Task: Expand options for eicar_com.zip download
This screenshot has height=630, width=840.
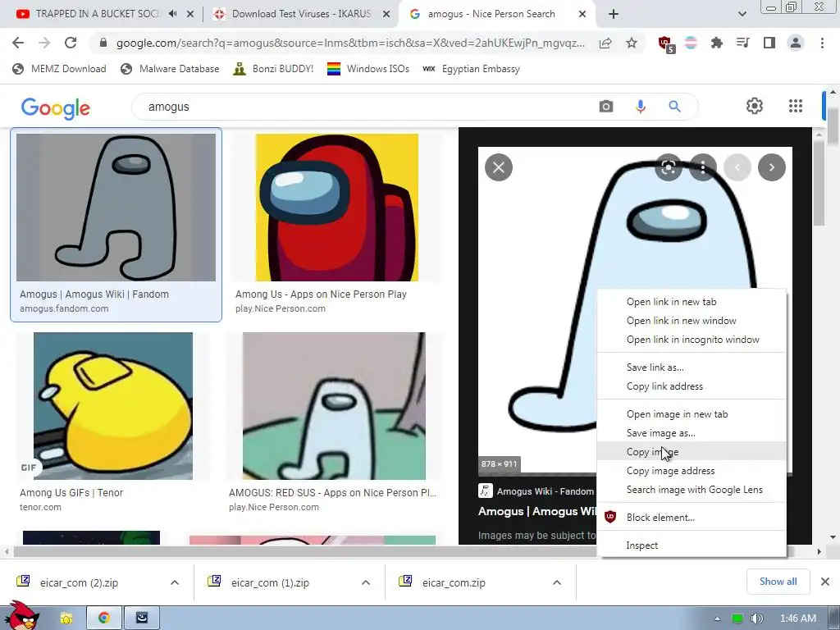Action: [x=557, y=582]
